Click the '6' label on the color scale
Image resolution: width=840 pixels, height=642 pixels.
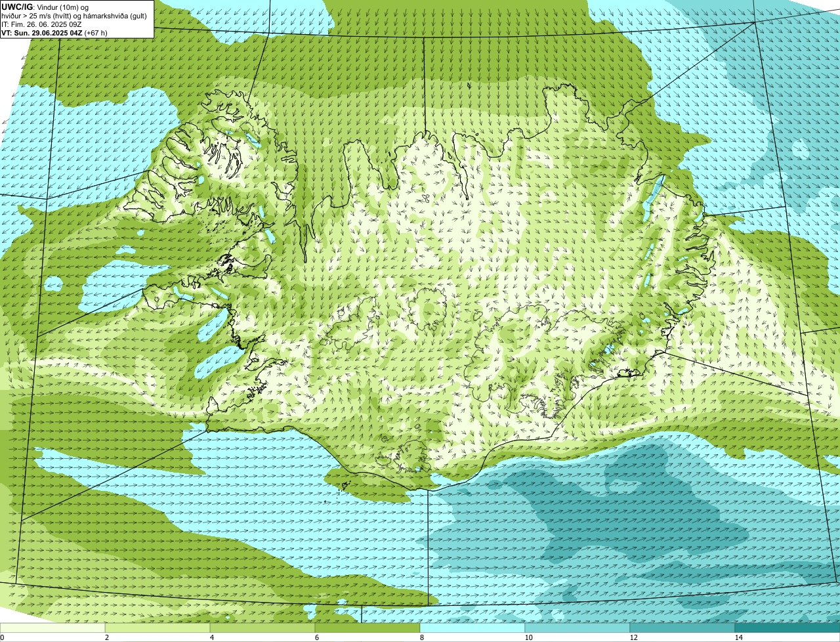[316, 637]
